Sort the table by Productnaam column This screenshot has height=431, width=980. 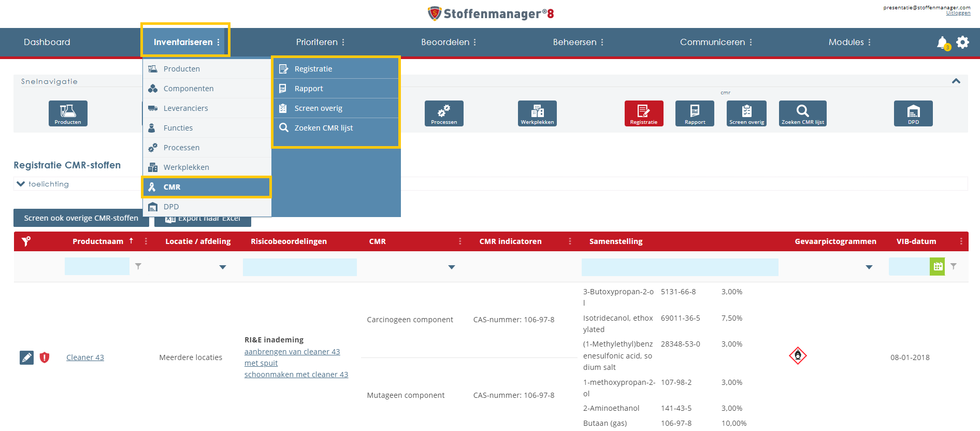click(x=98, y=241)
